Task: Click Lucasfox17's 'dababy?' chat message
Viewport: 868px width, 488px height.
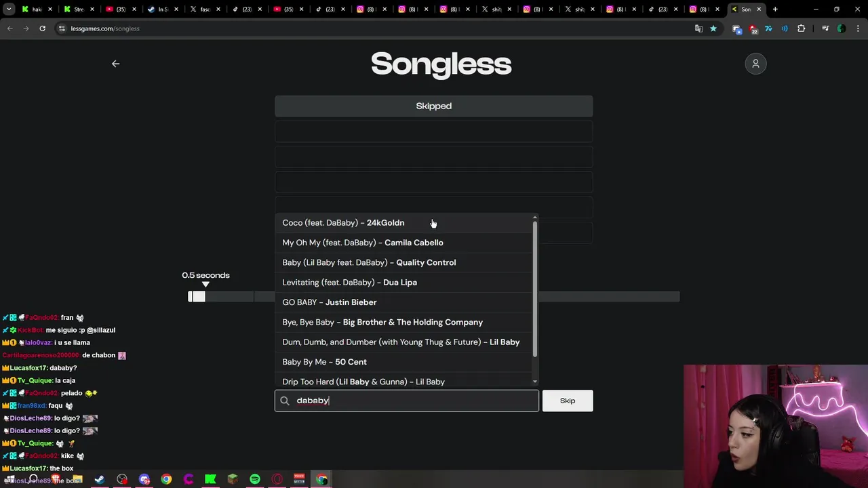Action: 39,368
